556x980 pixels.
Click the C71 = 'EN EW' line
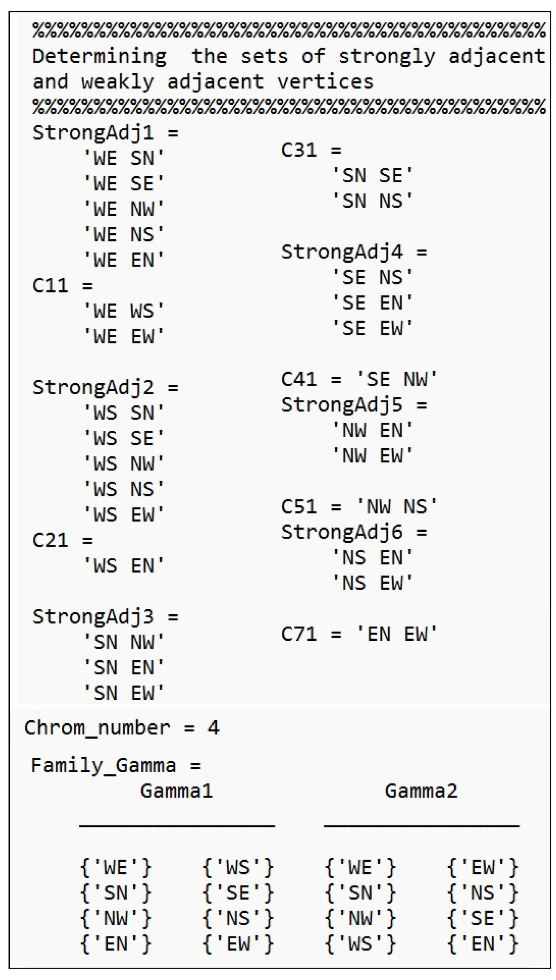click(359, 634)
